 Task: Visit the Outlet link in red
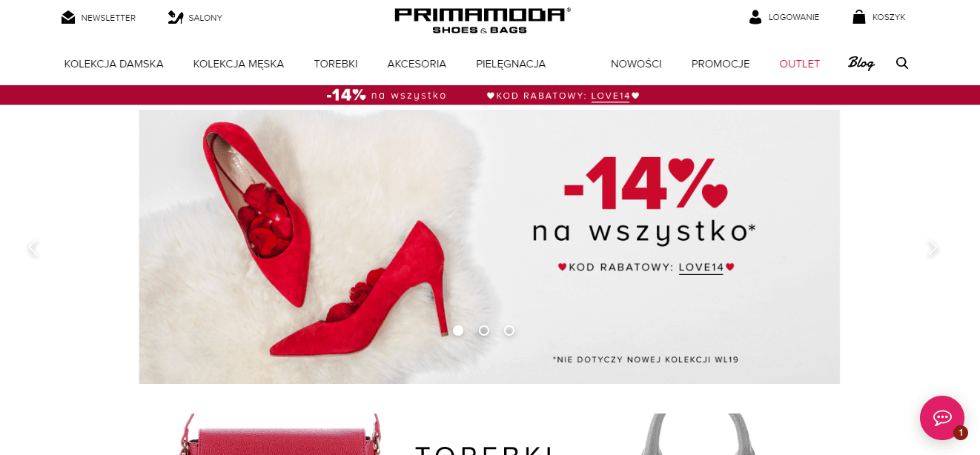(800, 64)
